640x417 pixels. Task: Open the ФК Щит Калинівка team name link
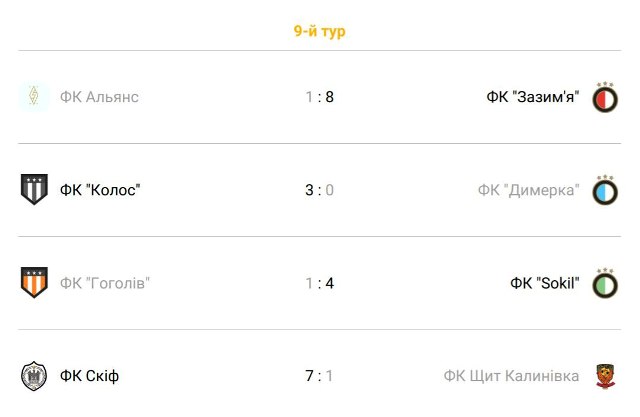pyautogui.click(x=511, y=376)
